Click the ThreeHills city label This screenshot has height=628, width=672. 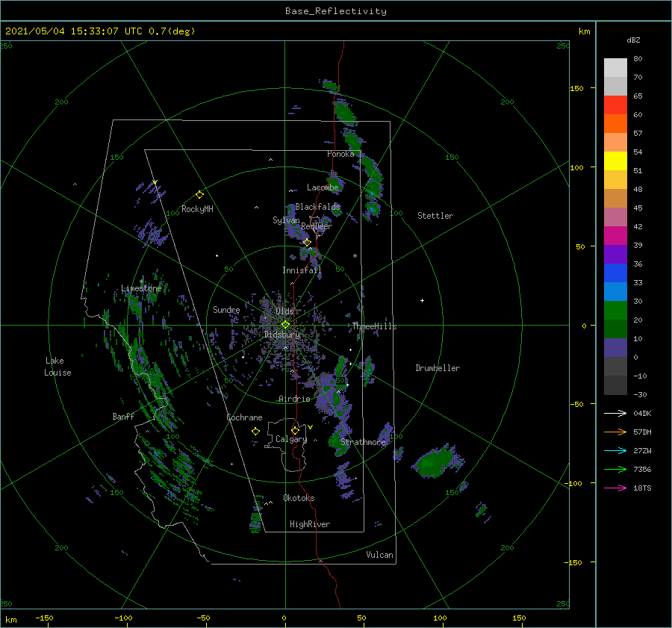pyautogui.click(x=374, y=326)
